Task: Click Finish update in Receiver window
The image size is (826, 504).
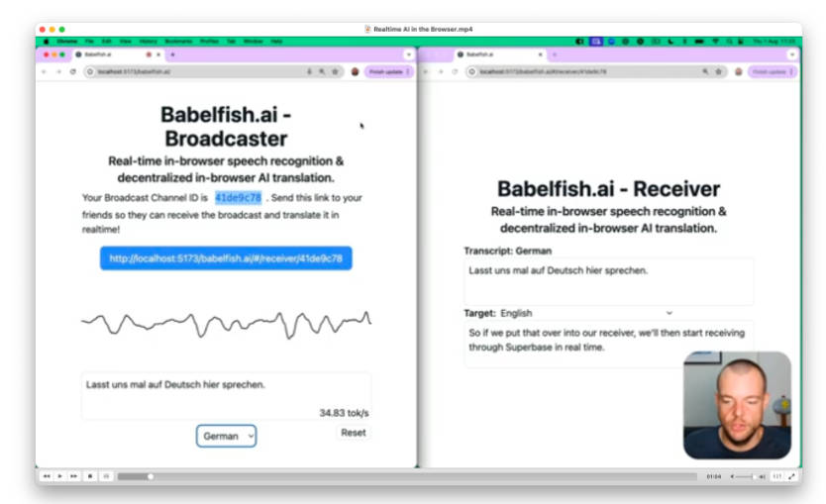Action: pyautogui.click(x=773, y=71)
